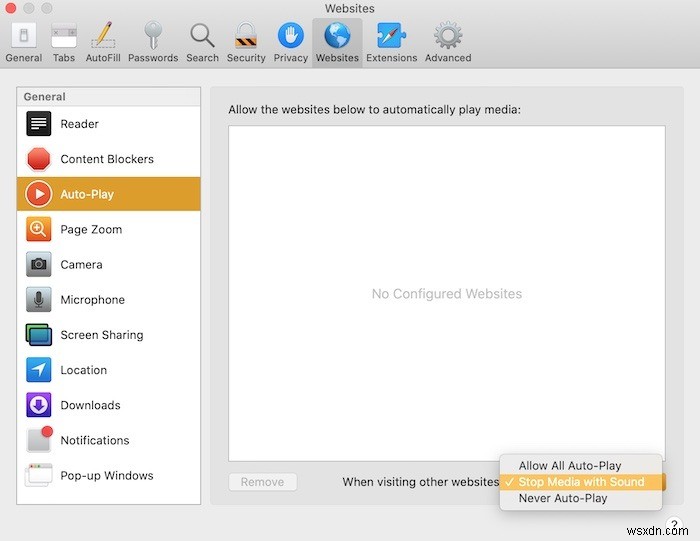This screenshot has height=541, width=700.
Task: Click the Location arrow icon
Action: click(38, 370)
